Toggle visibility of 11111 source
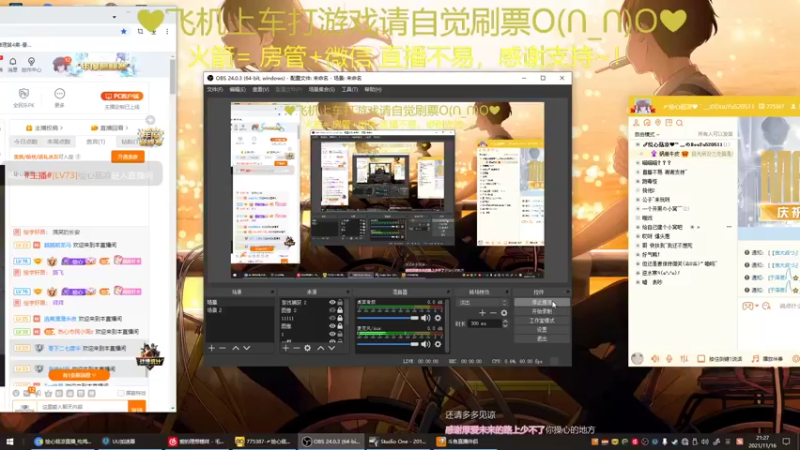The width and height of the screenshot is (800, 450). [332, 318]
